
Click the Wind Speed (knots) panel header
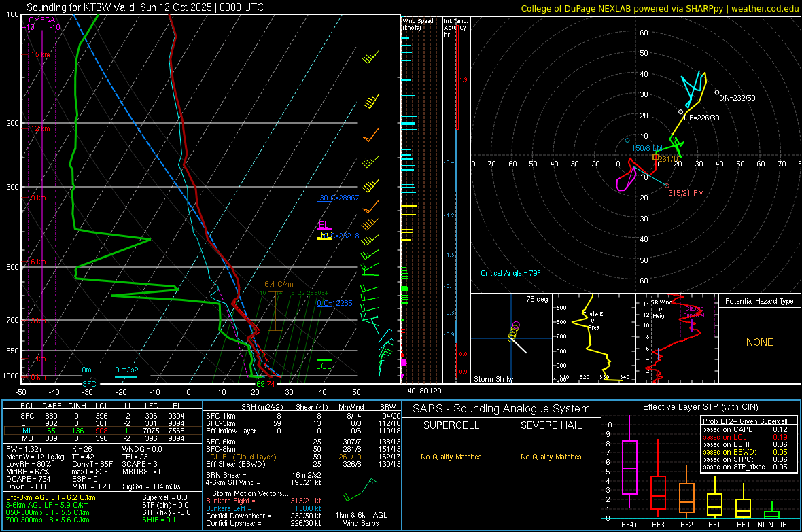click(x=418, y=24)
